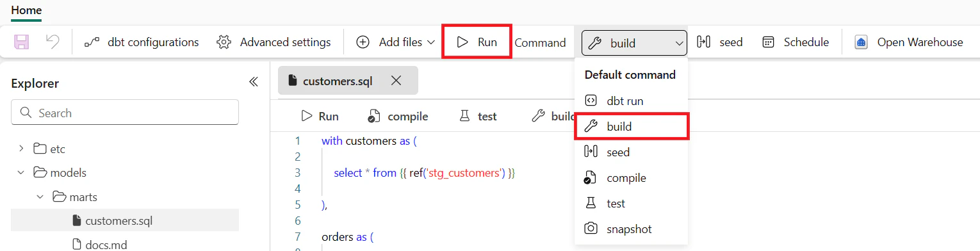
Task: Click the etc folder icon
Action: 40,149
